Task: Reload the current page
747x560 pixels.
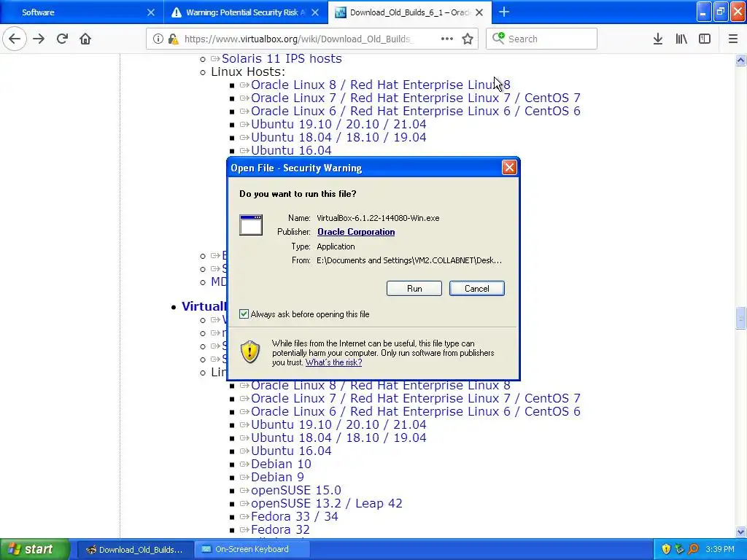Action: 62,39
